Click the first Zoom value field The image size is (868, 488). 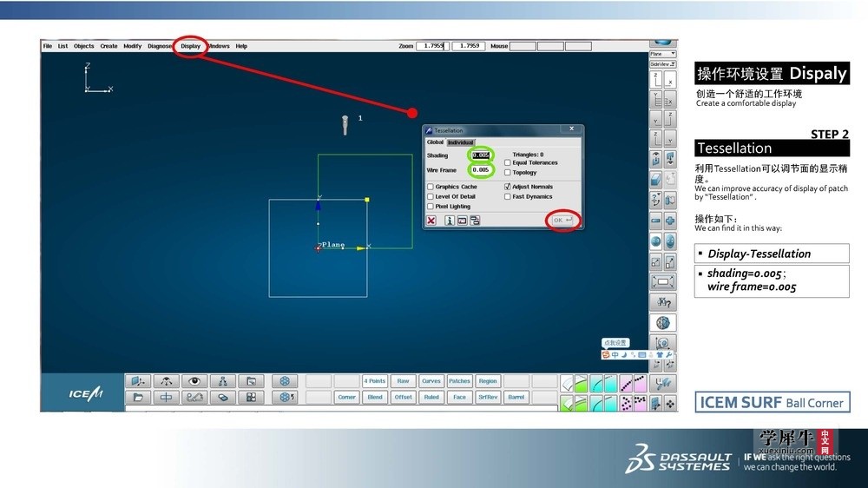pyautogui.click(x=433, y=46)
